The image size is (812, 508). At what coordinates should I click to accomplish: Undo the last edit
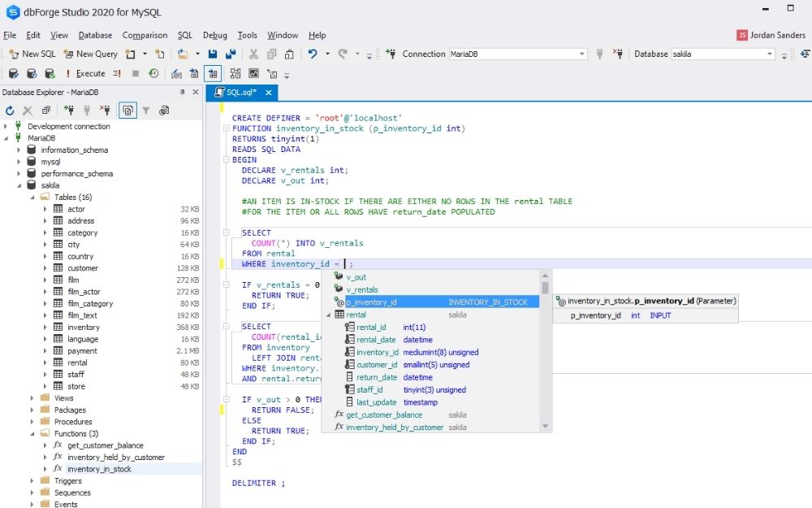pos(313,54)
